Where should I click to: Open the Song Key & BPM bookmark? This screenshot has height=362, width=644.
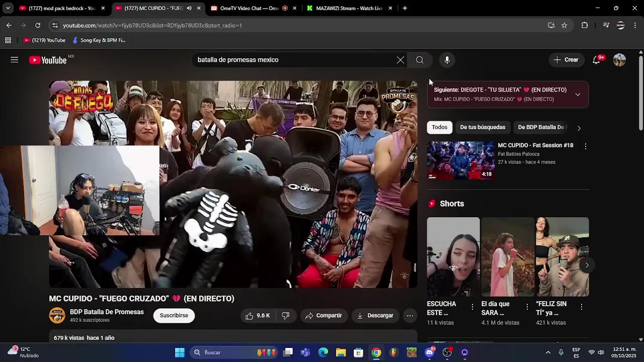(99, 40)
